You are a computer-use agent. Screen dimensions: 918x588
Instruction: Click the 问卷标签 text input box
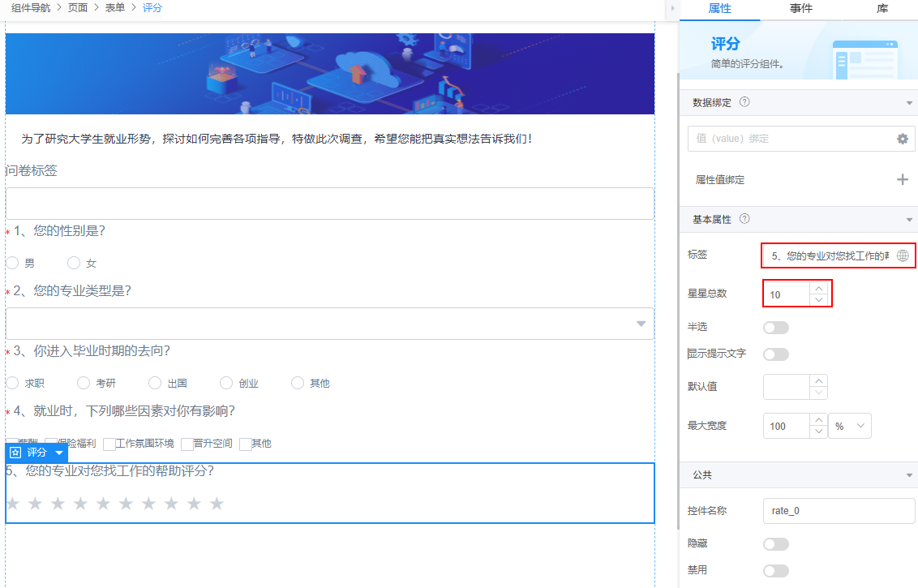coord(329,204)
